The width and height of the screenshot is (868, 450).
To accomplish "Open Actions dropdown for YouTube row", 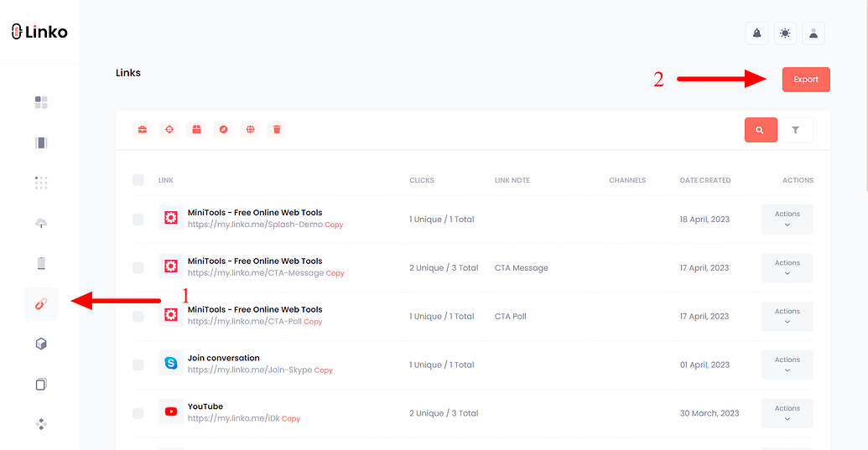I will [x=787, y=413].
